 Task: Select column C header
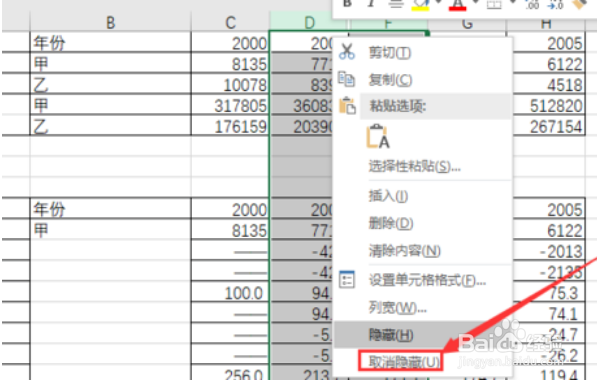tap(230, 22)
